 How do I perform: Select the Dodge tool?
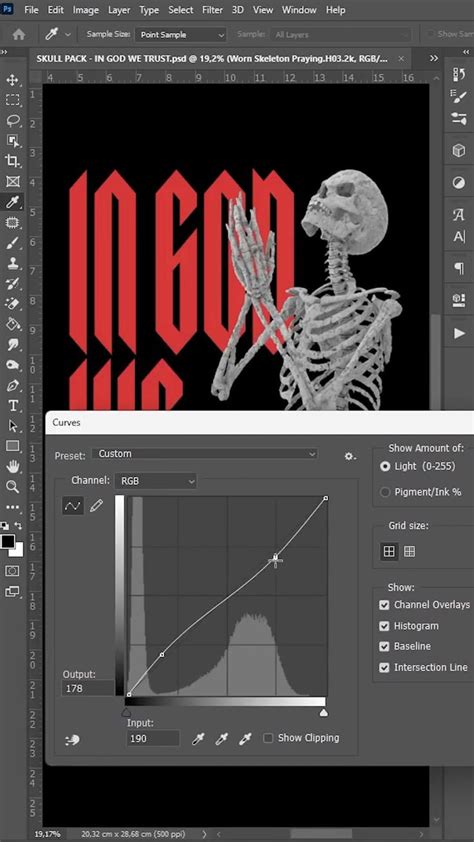coord(12,365)
